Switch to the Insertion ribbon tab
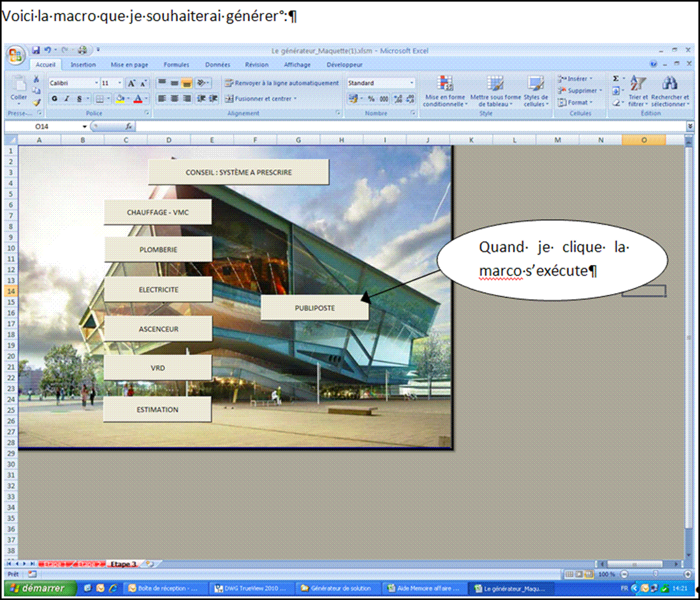This screenshot has height=600, width=700. (83, 65)
